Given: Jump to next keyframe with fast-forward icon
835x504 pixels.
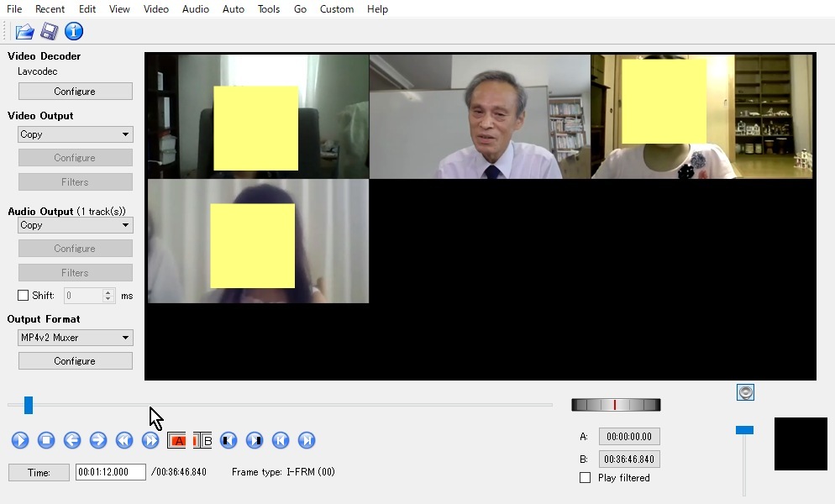Looking at the screenshot, I should pyautogui.click(x=150, y=440).
